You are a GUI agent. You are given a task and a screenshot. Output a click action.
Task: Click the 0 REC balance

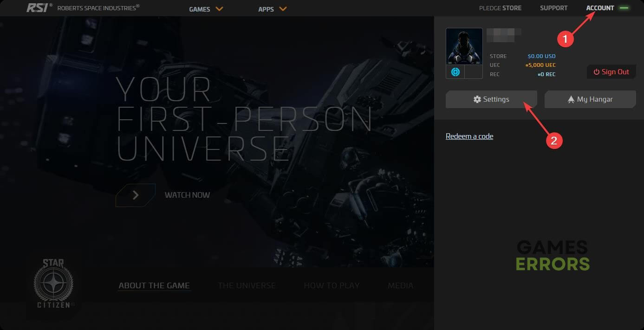coord(546,74)
